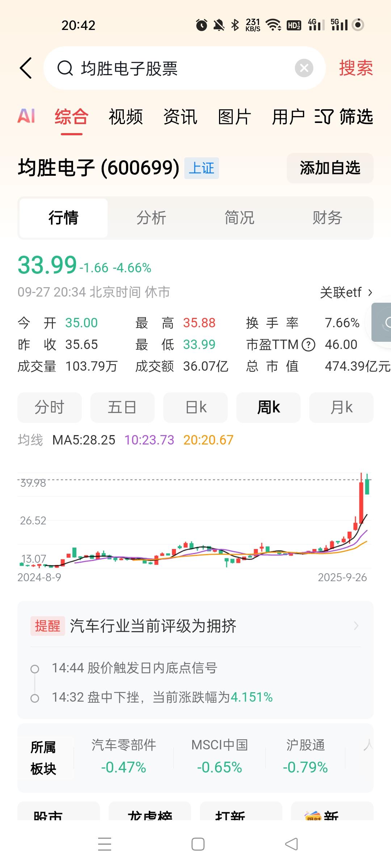Switch to the 图片 tab
This screenshot has height=868, width=391.
coord(235,117)
